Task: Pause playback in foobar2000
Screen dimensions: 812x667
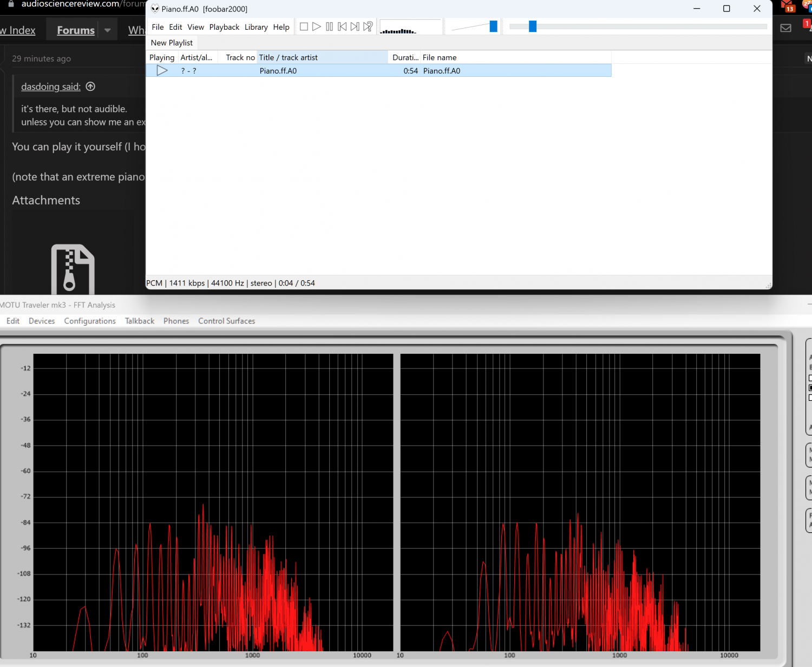Action: pos(329,27)
